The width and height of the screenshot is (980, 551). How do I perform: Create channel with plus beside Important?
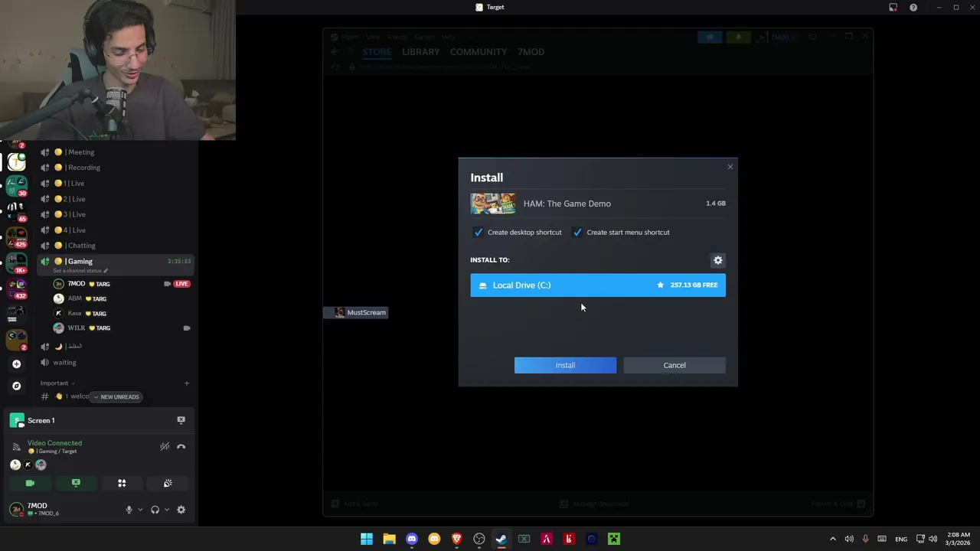[x=187, y=383]
